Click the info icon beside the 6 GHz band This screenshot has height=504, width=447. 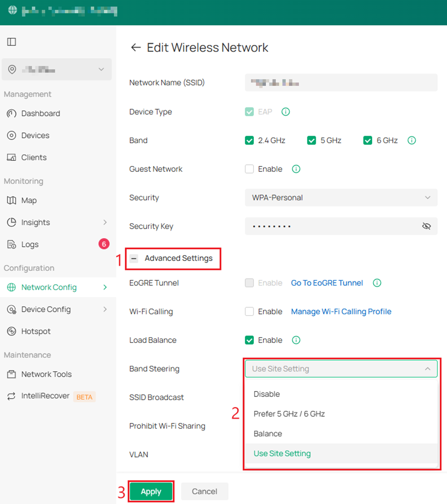click(411, 141)
